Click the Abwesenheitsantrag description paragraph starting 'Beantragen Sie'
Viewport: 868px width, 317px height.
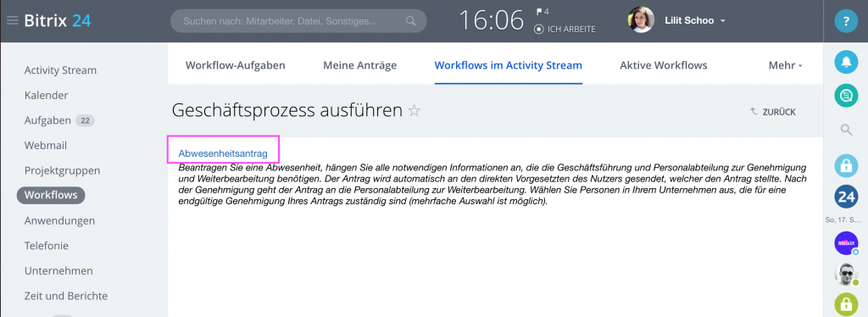click(x=492, y=184)
